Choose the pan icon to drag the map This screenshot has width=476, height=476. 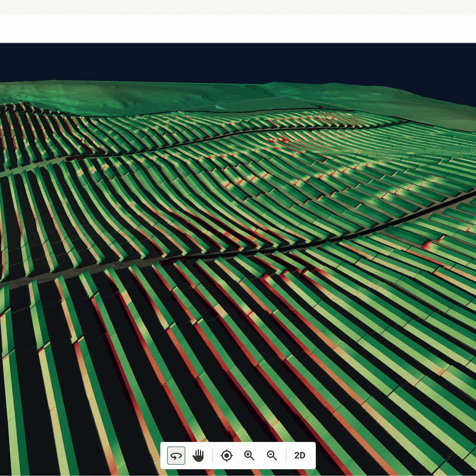[199, 455]
